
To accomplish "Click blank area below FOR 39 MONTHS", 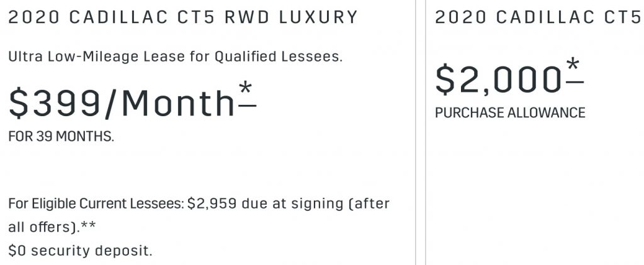I will point(164,168).
